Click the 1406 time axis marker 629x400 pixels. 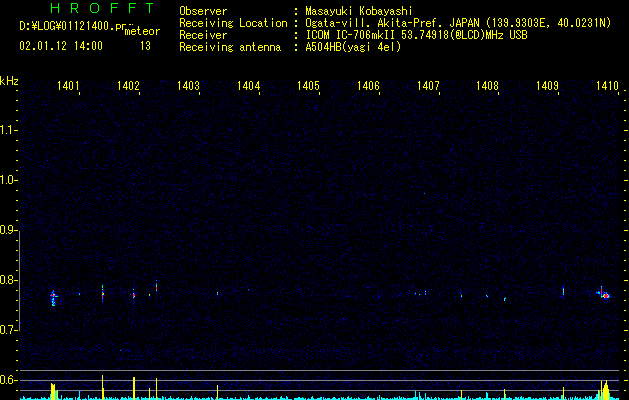click(368, 85)
